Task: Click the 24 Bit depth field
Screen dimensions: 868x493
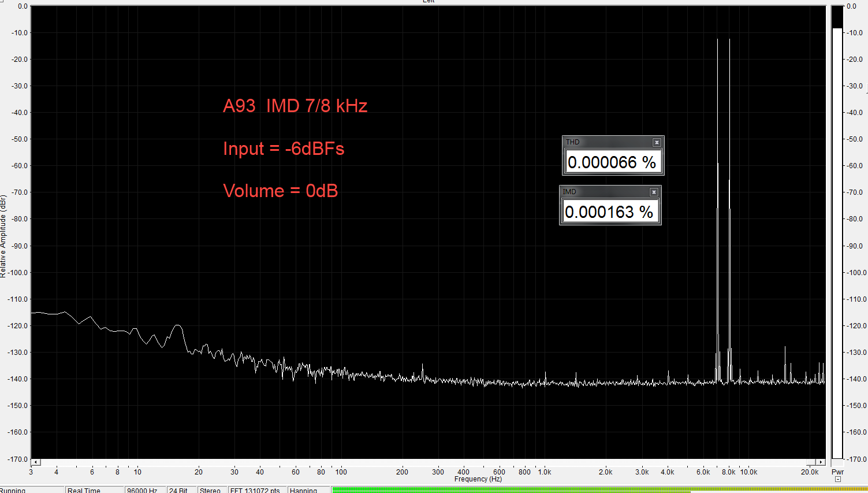Action: [x=181, y=490]
